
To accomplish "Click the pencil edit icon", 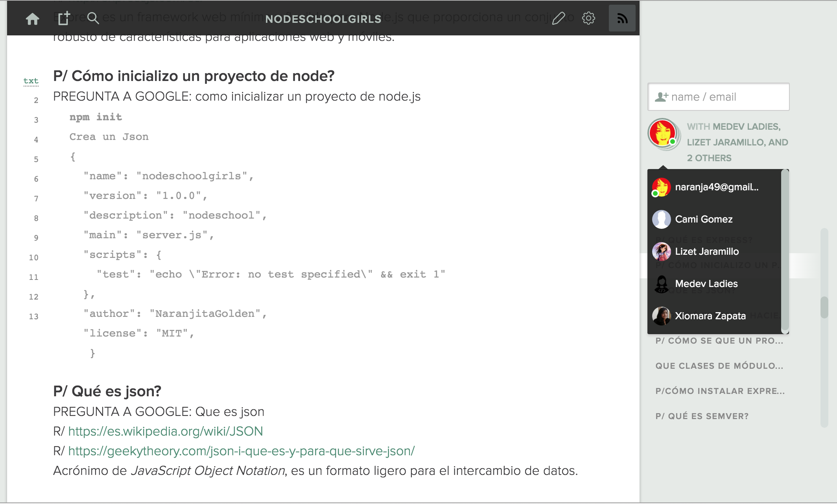I will coord(559,18).
